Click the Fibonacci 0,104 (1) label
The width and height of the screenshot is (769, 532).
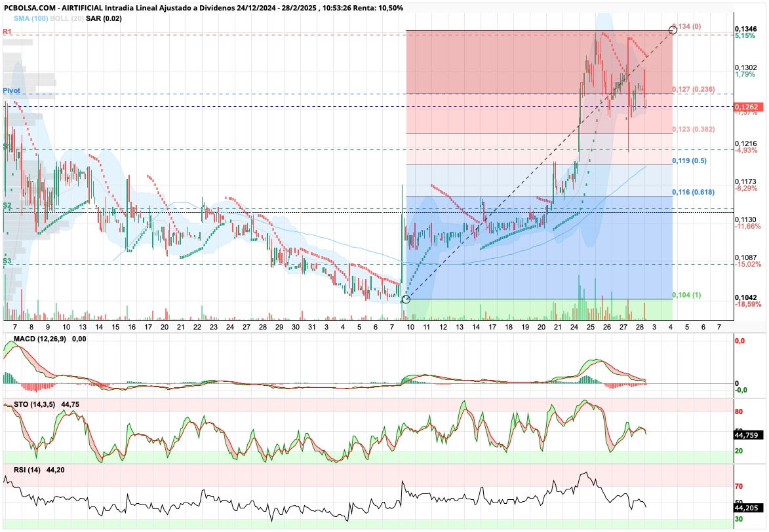[x=686, y=295]
